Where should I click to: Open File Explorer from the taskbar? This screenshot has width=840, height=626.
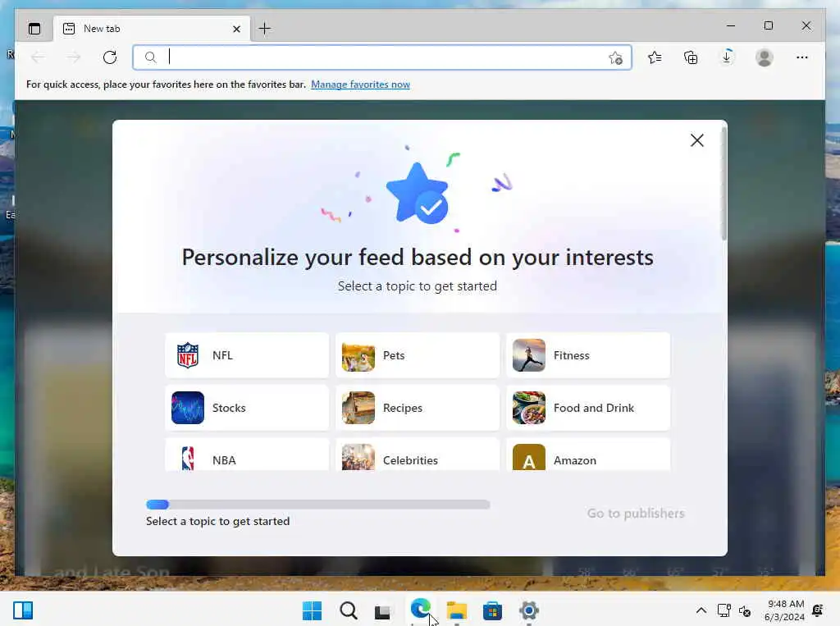pyautogui.click(x=456, y=610)
